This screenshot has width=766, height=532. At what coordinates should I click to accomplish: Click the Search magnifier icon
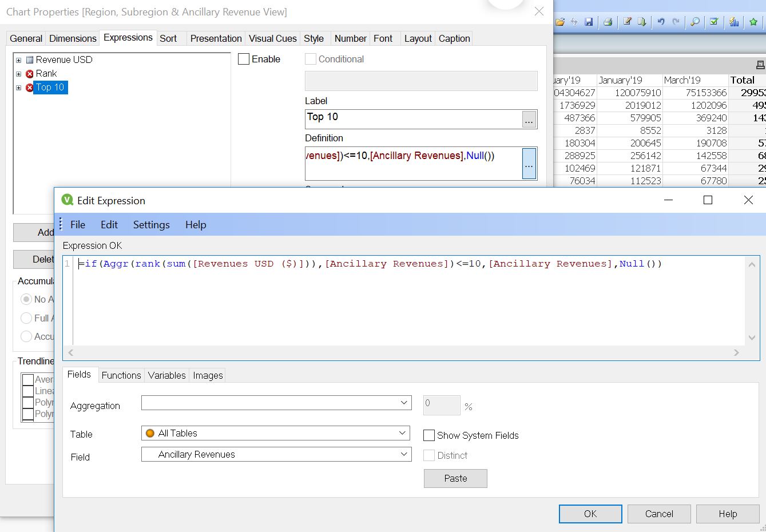tap(695, 22)
